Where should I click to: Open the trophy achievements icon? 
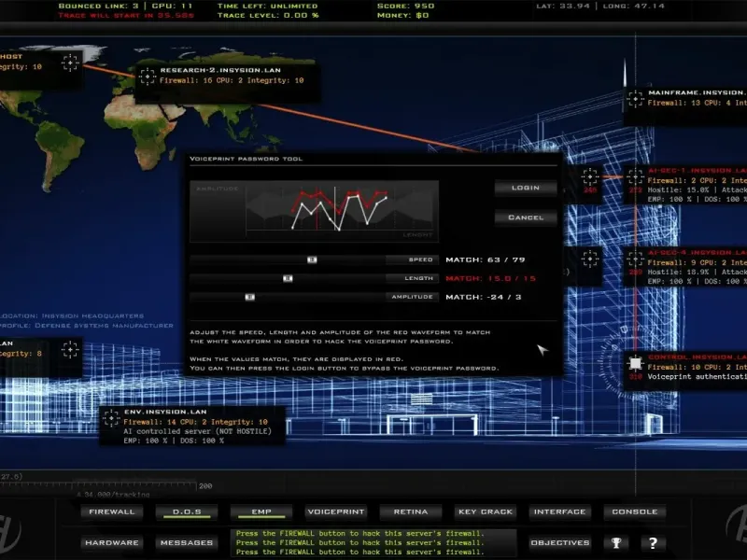point(616,543)
